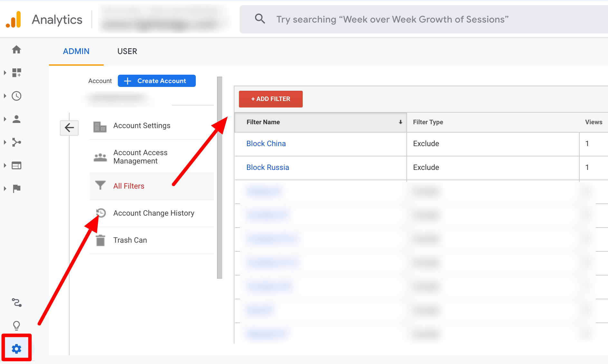Expand the Audience section chevron

5,119
